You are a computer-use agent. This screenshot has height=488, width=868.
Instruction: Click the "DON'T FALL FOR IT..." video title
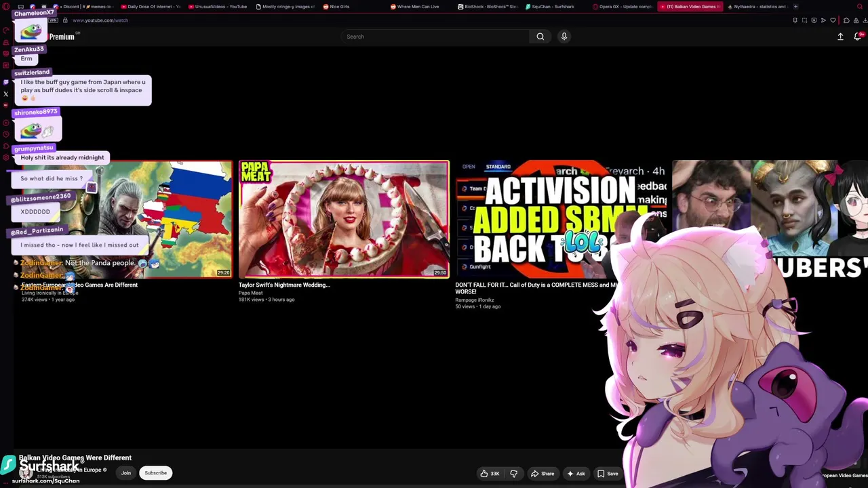[x=536, y=288]
